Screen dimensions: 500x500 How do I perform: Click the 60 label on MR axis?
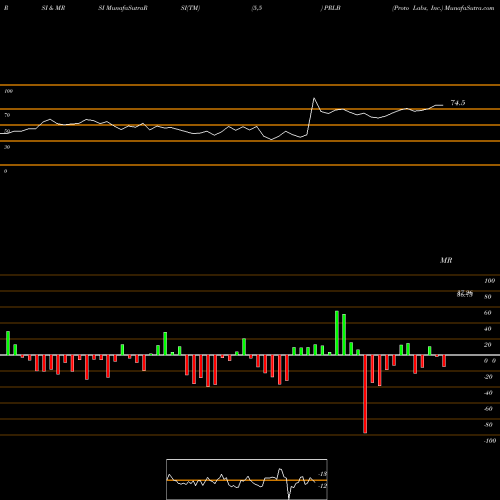488,313
